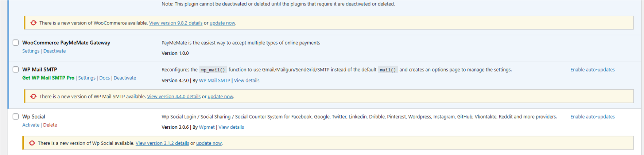Open PayMeMate Gateway Settings
Image resolution: width=644 pixels, height=155 pixels.
[31, 51]
